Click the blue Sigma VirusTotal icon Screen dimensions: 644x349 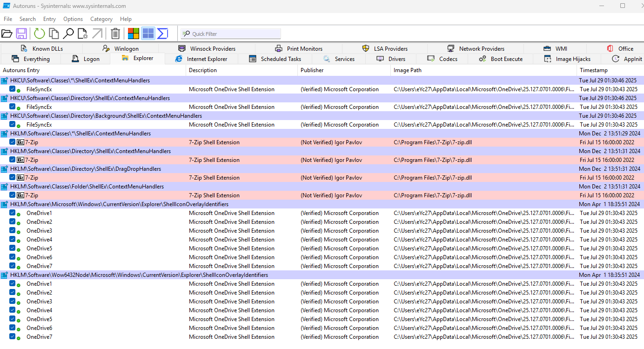[162, 34]
